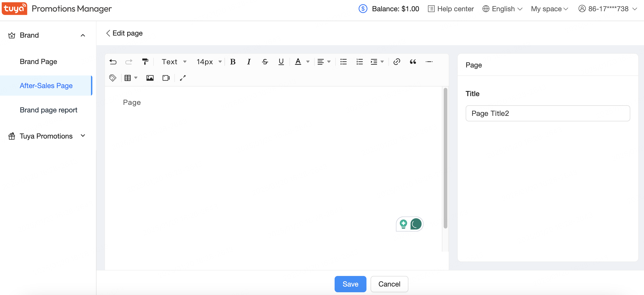Click the redo arrow icon

(x=129, y=62)
